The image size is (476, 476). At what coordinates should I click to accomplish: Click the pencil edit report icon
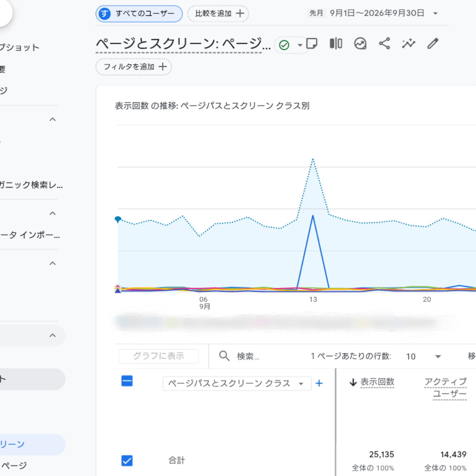tap(433, 43)
